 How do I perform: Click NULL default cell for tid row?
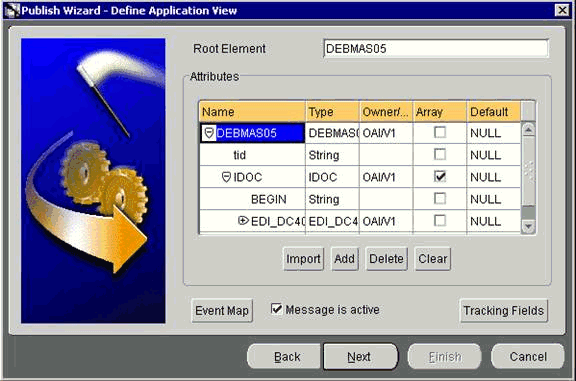click(494, 155)
